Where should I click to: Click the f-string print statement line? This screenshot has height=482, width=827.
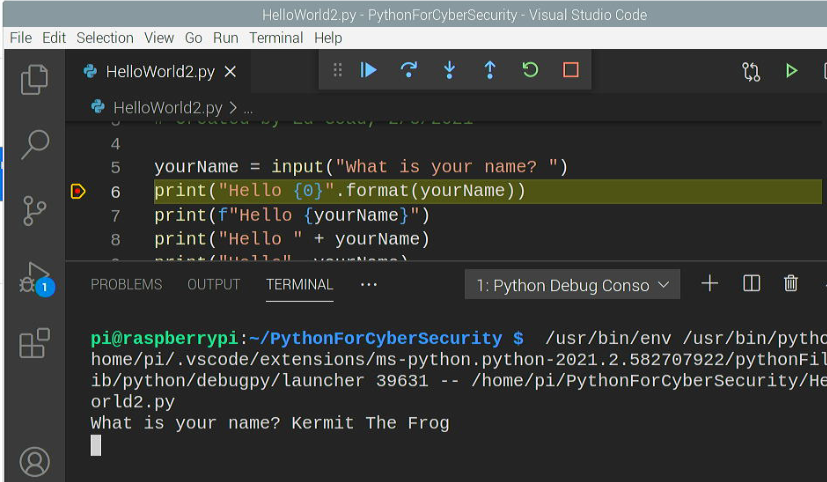click(292, 215)
